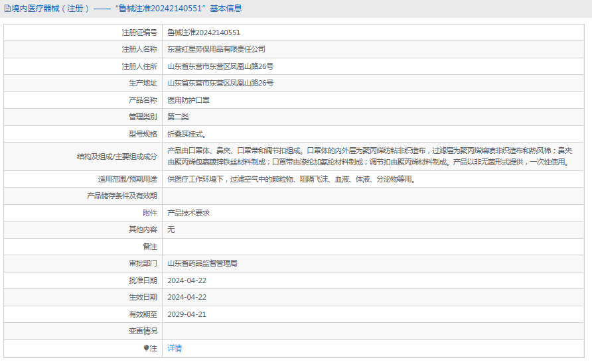Click the 附件 row label
This screenshot has width=592, height=364.
click(x=150, y=213)
